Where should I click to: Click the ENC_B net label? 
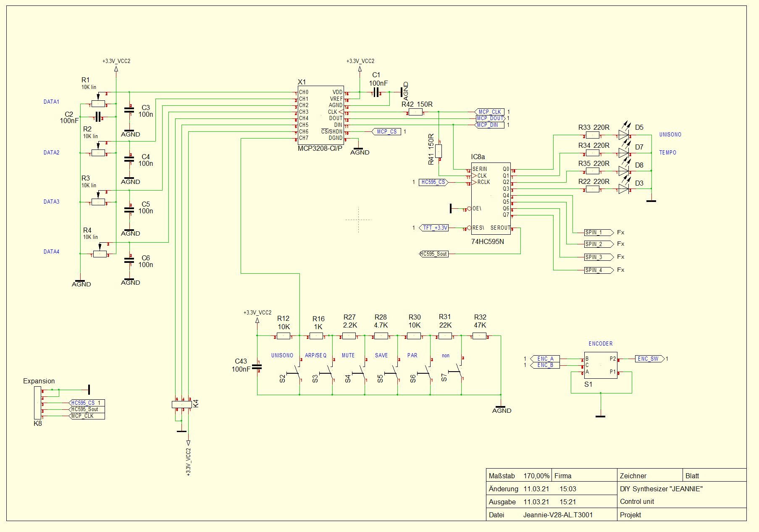[x=545, y=365]
